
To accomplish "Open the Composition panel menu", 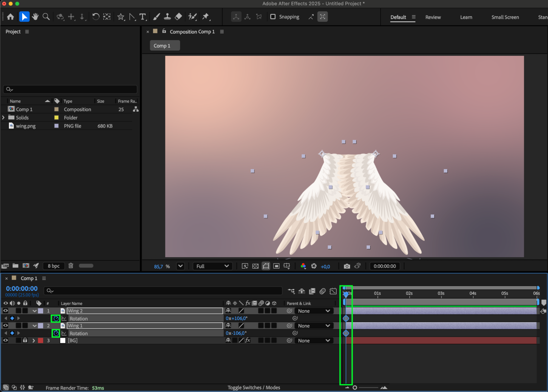I will click(x=222, y=32).
